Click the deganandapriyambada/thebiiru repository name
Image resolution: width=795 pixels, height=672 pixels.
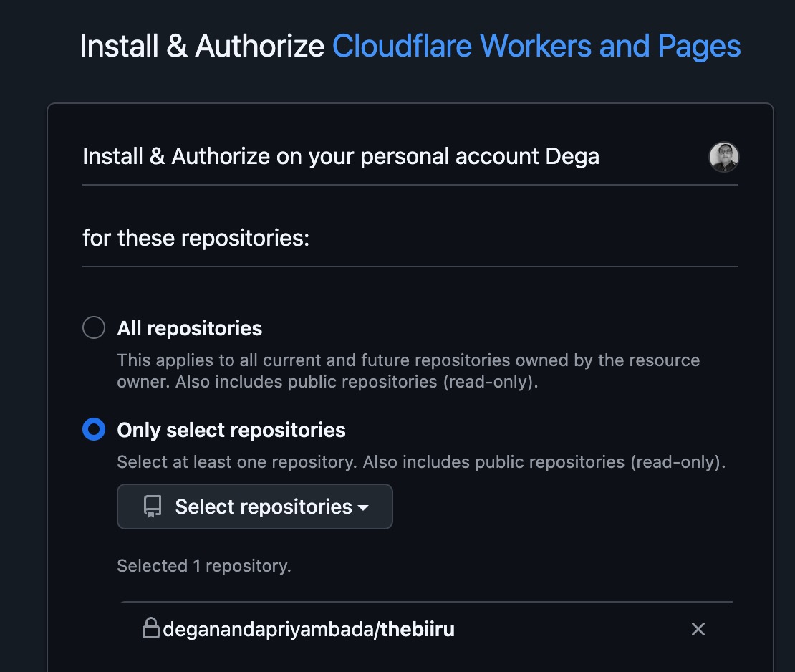click(309, 629)
